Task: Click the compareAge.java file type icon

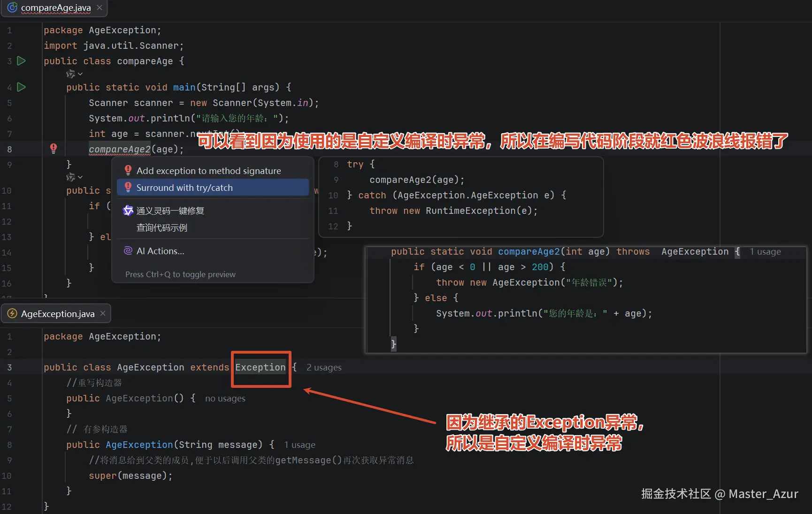Action: click(x=12, y=8)
